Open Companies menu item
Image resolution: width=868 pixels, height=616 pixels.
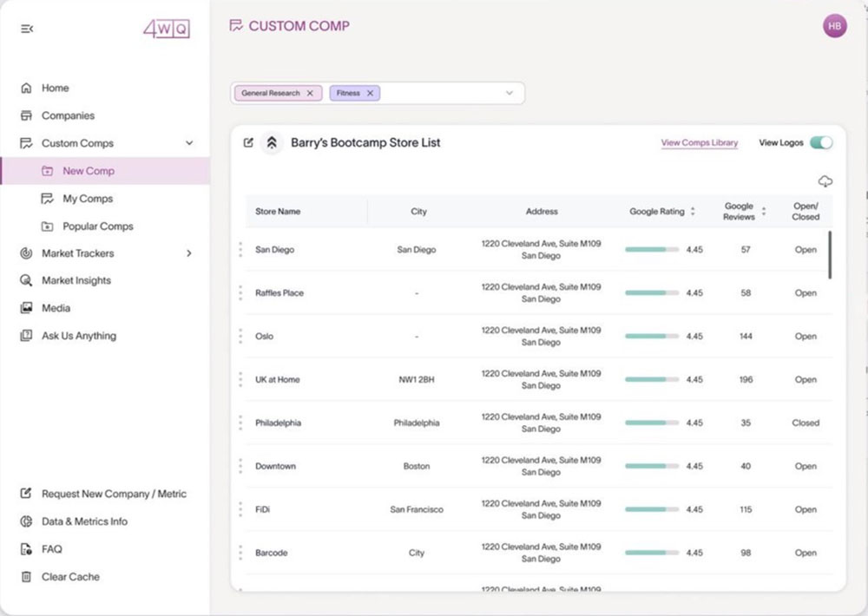pyautogui.click(x=68, y=115)
